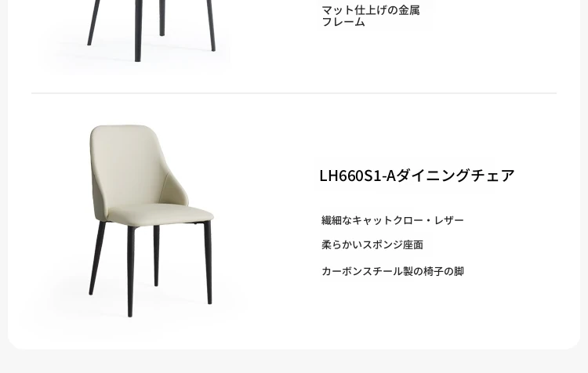Click the beige chair's curved side armrest panel
The image size is (588, 373).
tap(173, 190)
